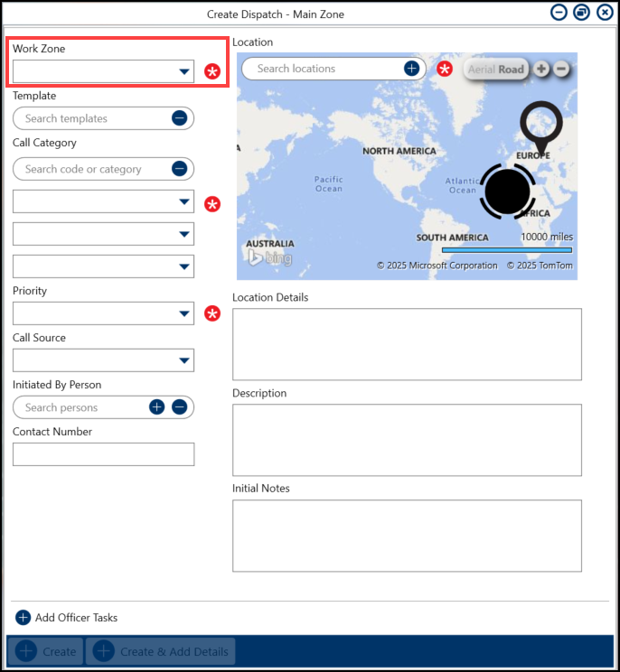The height and width of the screenshot is (672, 620).
Task: Click the Priority required asterisk icon
Action: point(212,313)
